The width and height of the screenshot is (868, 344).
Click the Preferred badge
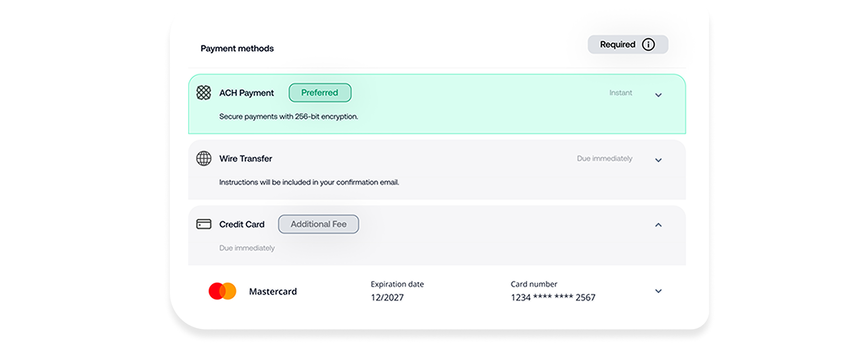[x=320, y=92]
